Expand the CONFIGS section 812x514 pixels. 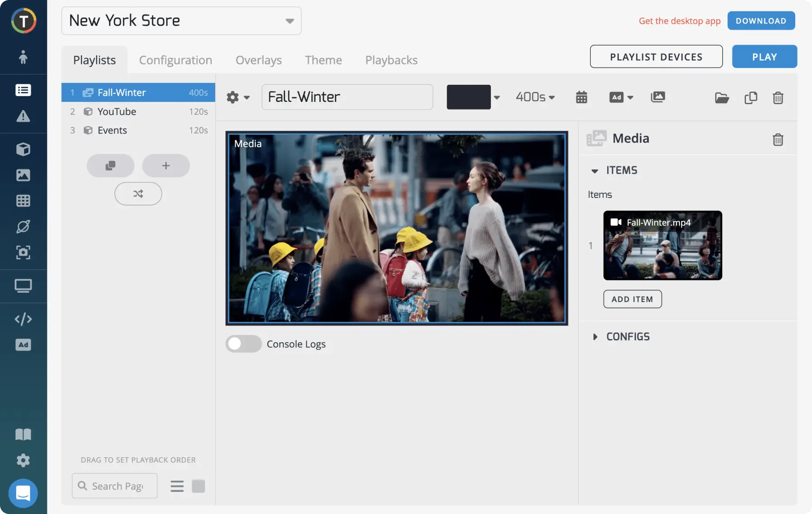click(627, 337)
